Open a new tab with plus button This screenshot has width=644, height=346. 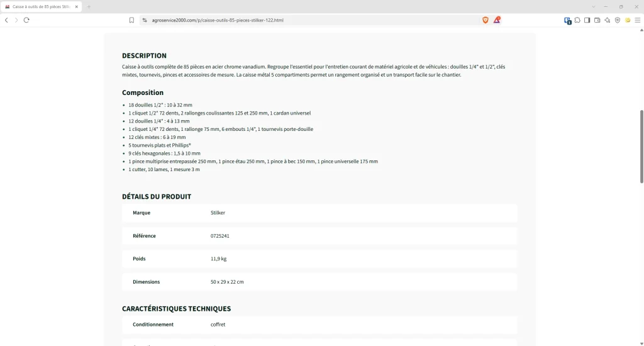[x=89, y=6]
